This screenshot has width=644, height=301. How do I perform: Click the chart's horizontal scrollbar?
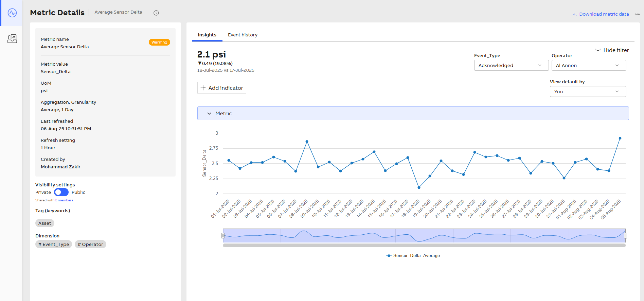tap(424, 245)
